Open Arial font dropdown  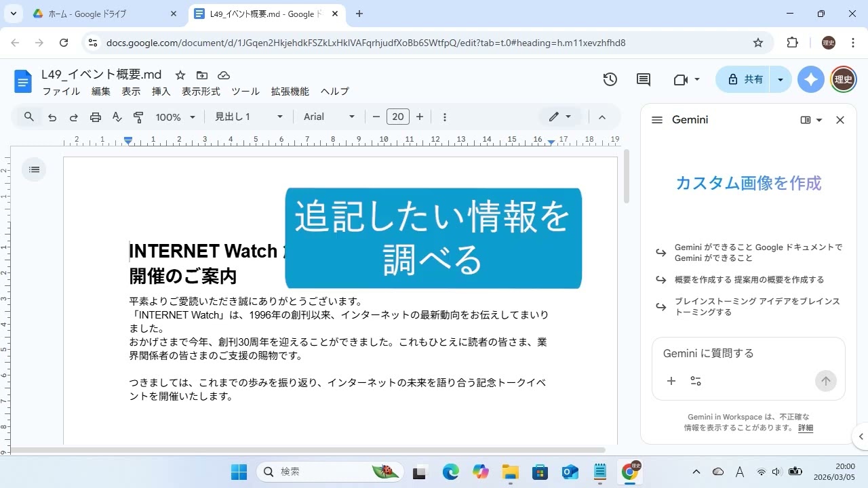330,117
